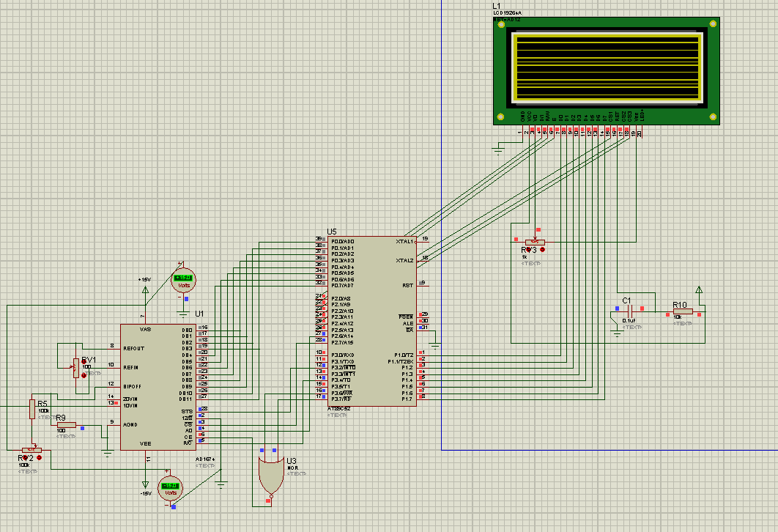778x532 pixels.
Task: Select the capacitor C1 symbol
Action: [629, 311]
